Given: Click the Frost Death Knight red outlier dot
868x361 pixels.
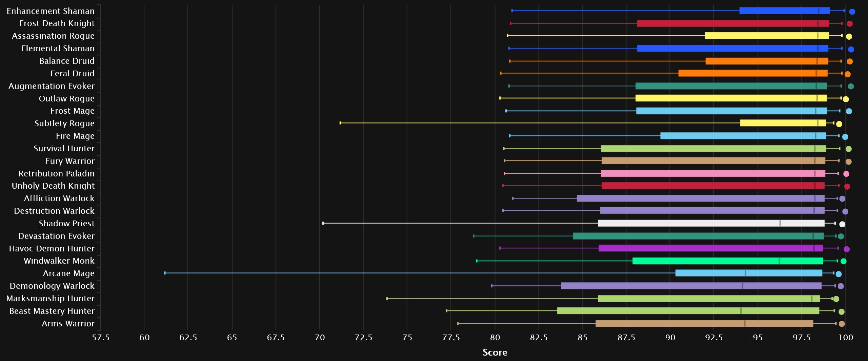Looking at the screenshot, I should click(849, 24).
